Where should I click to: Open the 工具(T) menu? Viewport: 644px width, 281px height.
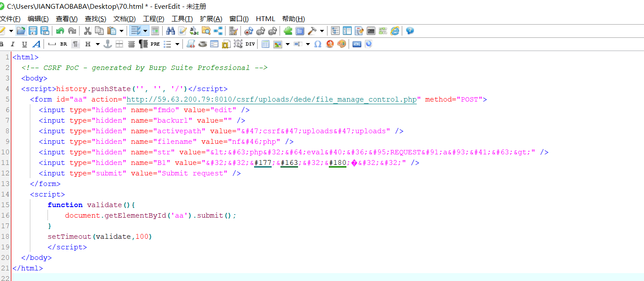click(182, 18)
